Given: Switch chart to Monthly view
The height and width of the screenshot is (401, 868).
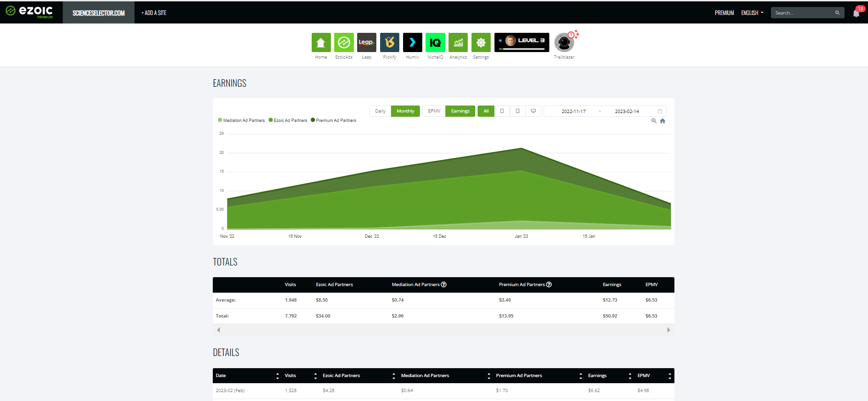Looking at the screenshot, I should coord(405,111).
